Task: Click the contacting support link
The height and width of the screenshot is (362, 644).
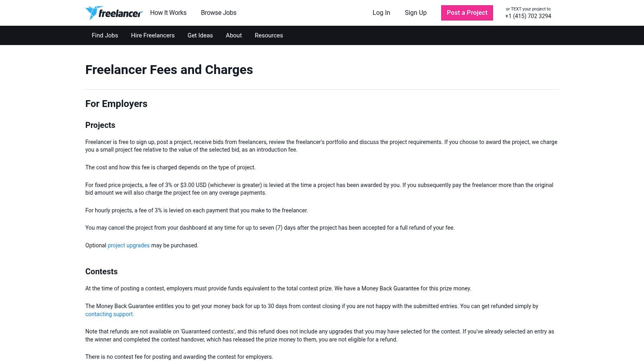Action: pyautogui.click(x=109, y=314)
